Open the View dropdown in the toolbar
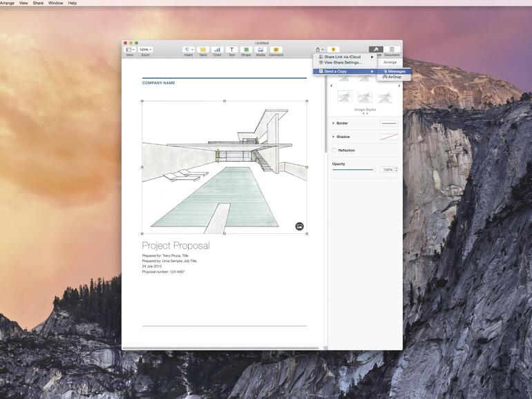Image resolution: width=532 pixels, height=399 pixels. point(129,50)
